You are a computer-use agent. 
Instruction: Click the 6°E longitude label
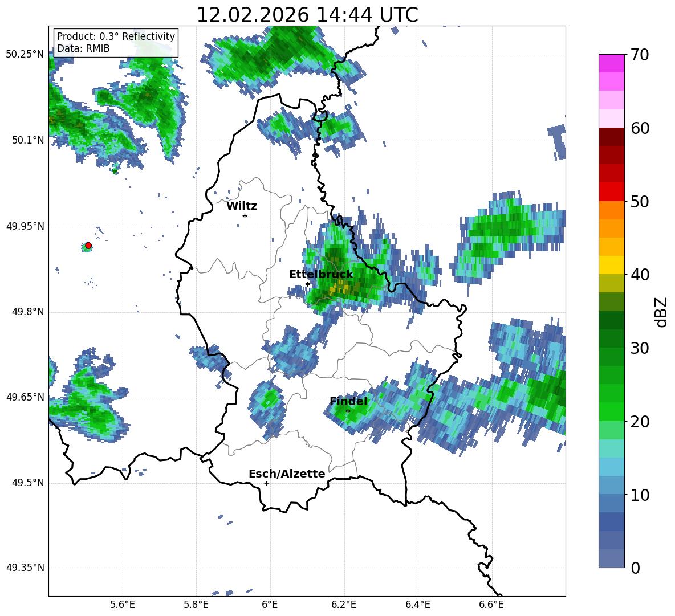pos(270,605)
